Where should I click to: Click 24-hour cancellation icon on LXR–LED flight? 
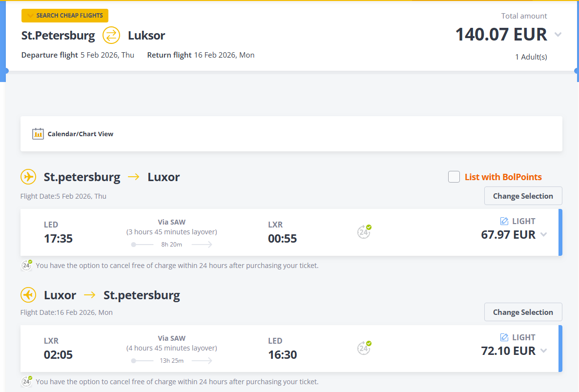point(364,348)
